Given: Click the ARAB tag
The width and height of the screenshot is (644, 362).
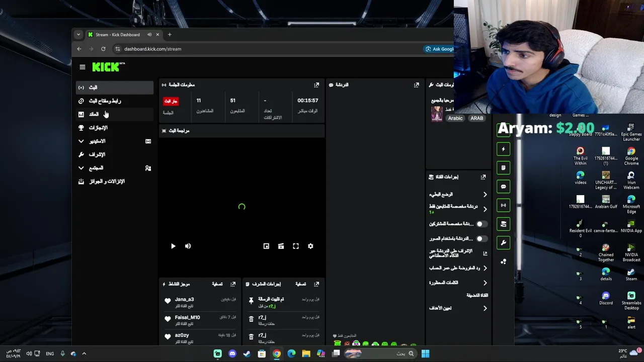Looking at the screenshot, I should click(x=476, y=118).
